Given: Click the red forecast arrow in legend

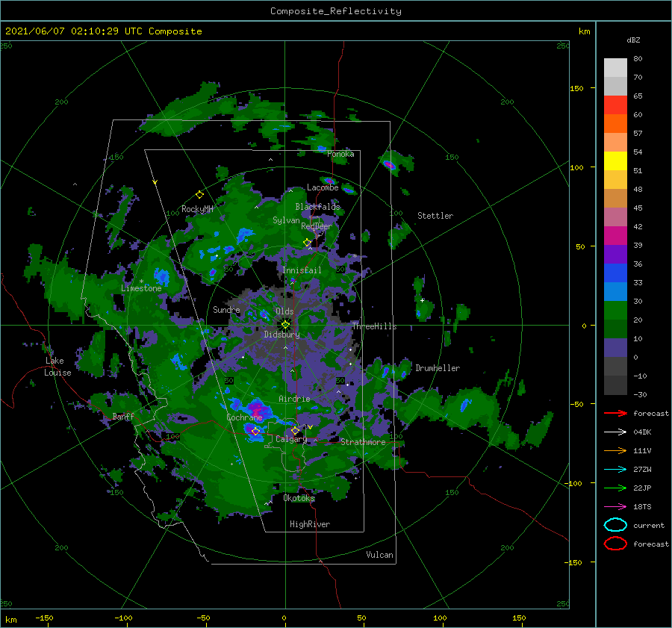Looking at the screenshot, I should click(x=615, y=413).
